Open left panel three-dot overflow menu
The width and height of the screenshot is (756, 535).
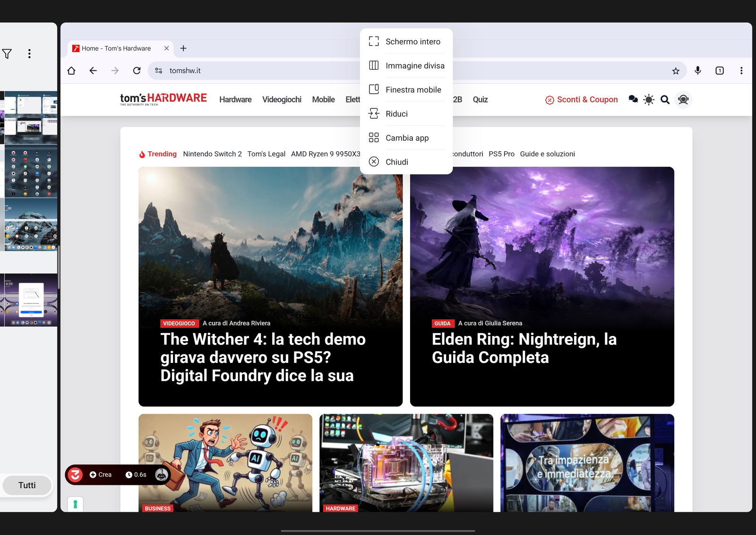(x=29, y=54)
